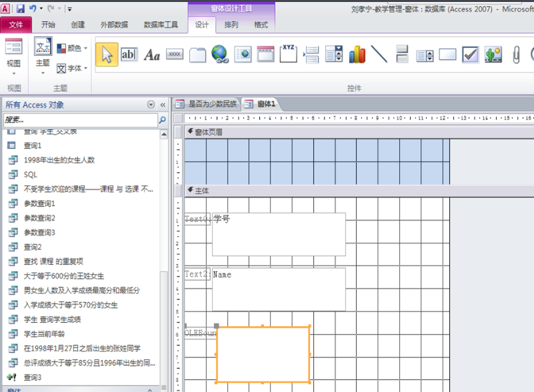Select the Rectangle control

click(447, 55)
